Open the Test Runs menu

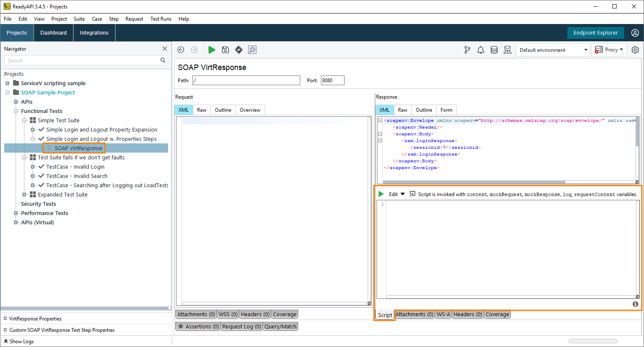(160, 19)
